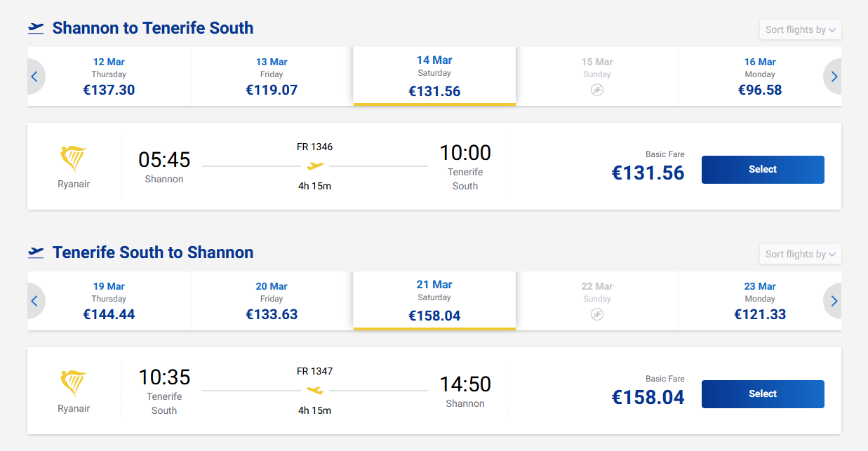Click previous dates arrow for return flights
Image resolution: width=868 pixels, height=451 pixels.
34,301
